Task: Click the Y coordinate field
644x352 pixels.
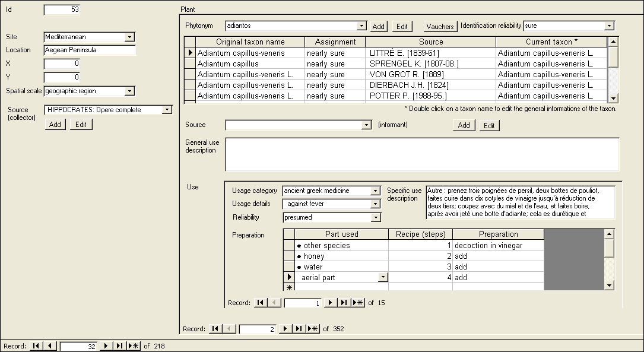Action: [62, 77]
